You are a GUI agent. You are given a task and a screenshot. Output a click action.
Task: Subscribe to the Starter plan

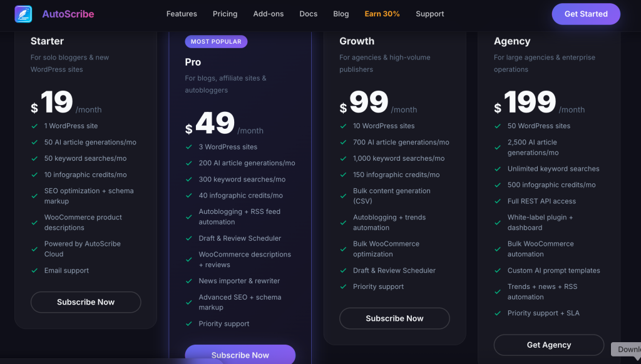point(86,302)
